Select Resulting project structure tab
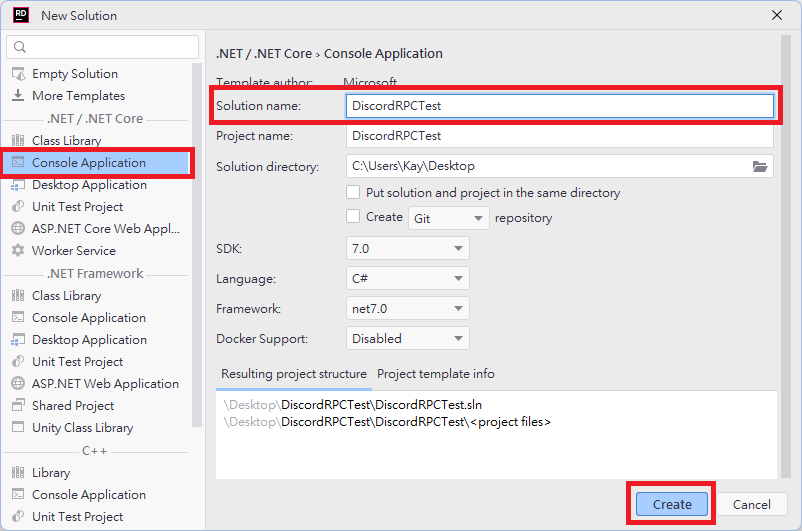The height and width of the screenshot is (531, 802). click(x=293, y=374)
